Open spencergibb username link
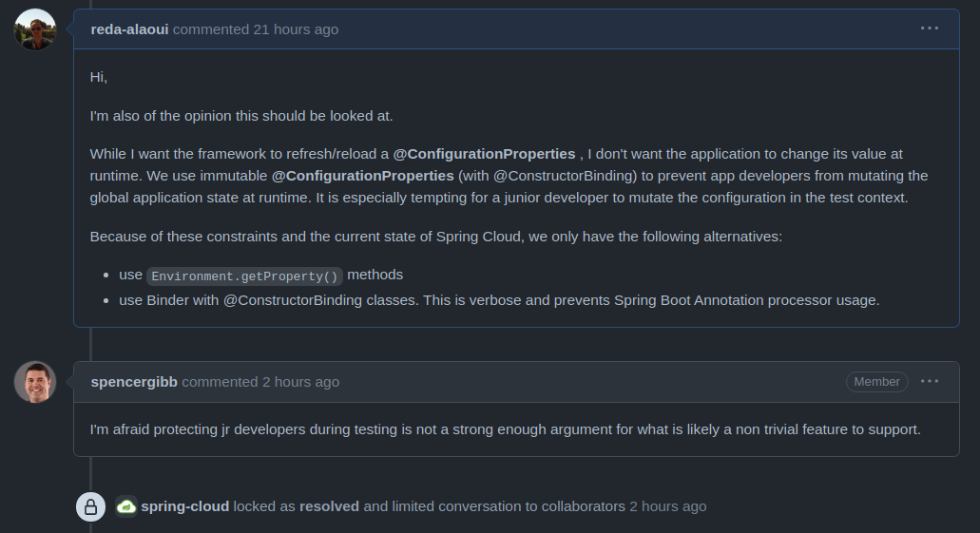This screenshot has height=533, width=980. pos(134,382)
